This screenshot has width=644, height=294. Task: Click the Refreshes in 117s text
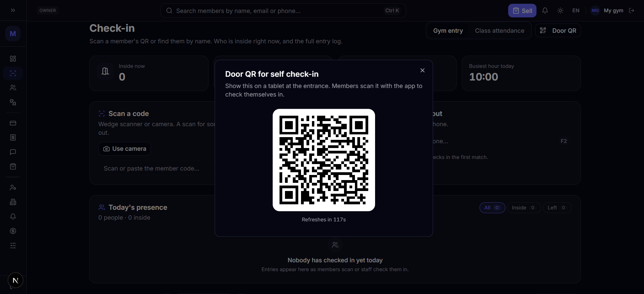point(324,220)
